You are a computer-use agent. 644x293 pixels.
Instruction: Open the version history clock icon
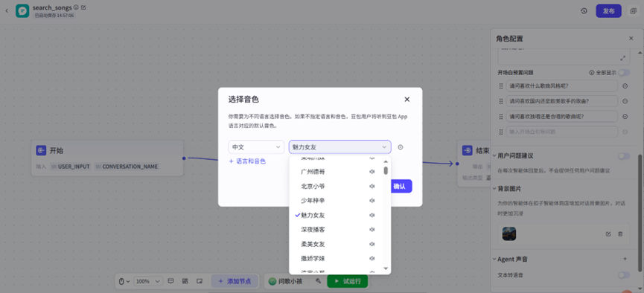(x=584, y=11)
